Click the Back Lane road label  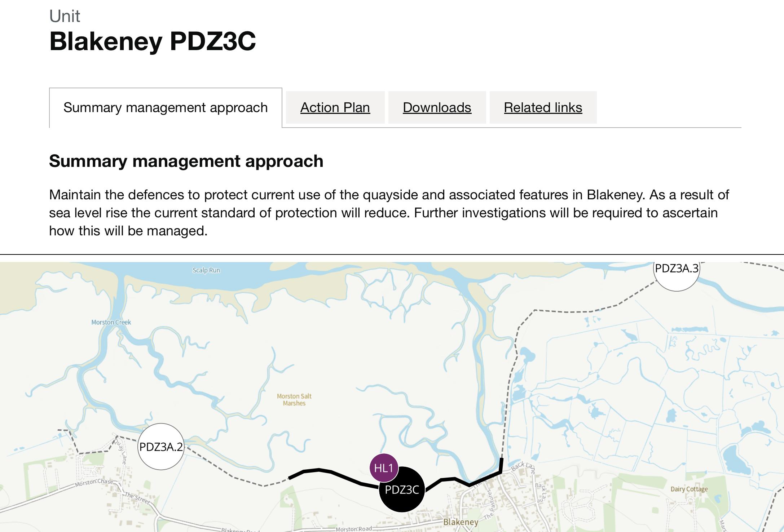point(523,467)
